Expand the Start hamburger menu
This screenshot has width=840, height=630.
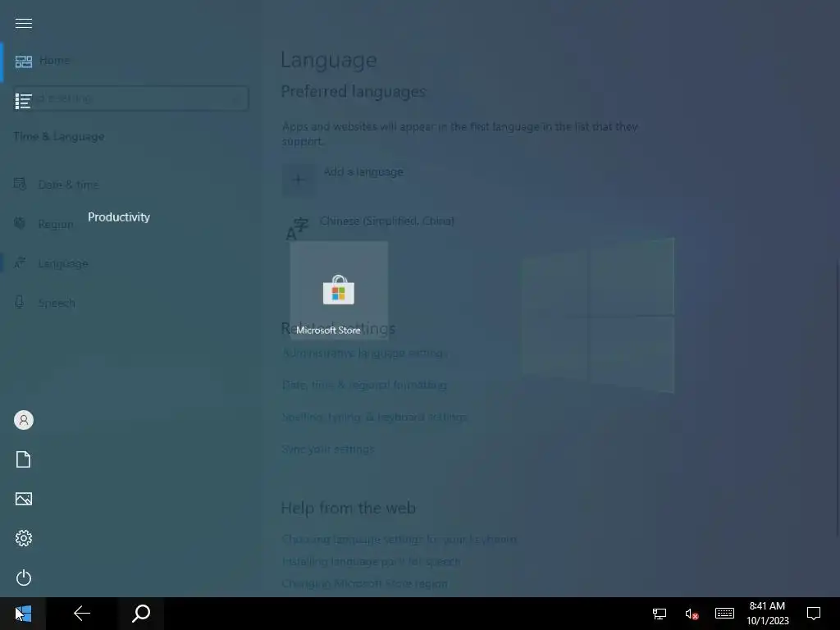[x=24, y=23]
